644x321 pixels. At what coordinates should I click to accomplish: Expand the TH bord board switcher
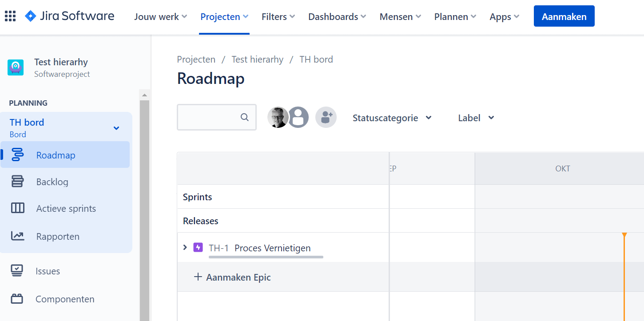pyautogui.click(x=116, y=128)
